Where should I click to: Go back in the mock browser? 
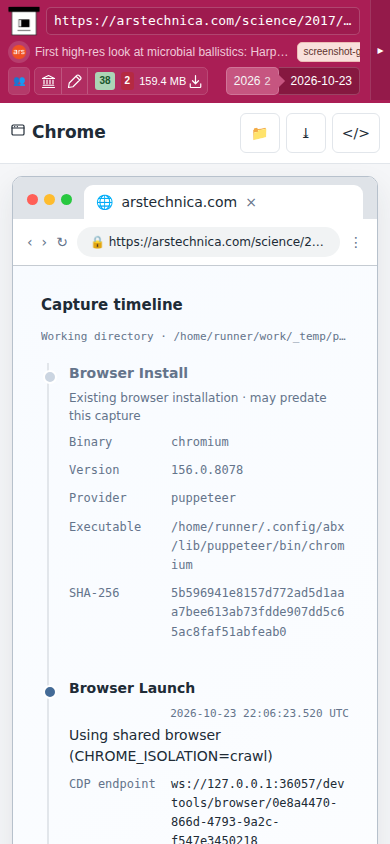pos(30,242)
